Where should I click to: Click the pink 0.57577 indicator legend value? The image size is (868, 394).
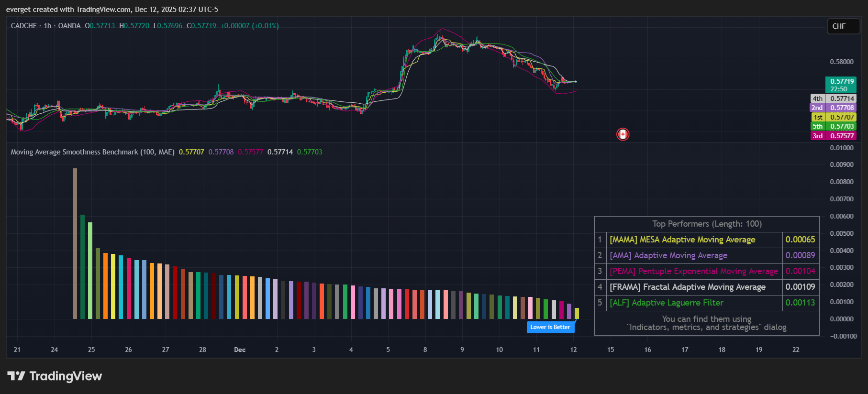click(x=251, y=152)
